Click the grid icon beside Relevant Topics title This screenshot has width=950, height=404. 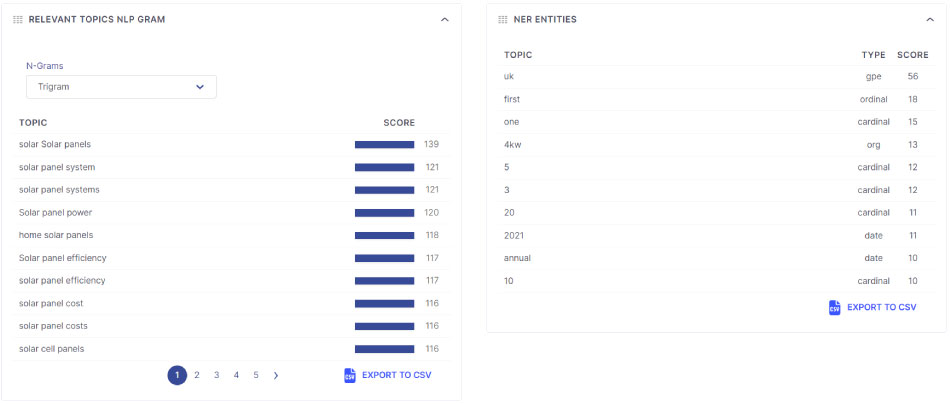[x=18, y=19]
